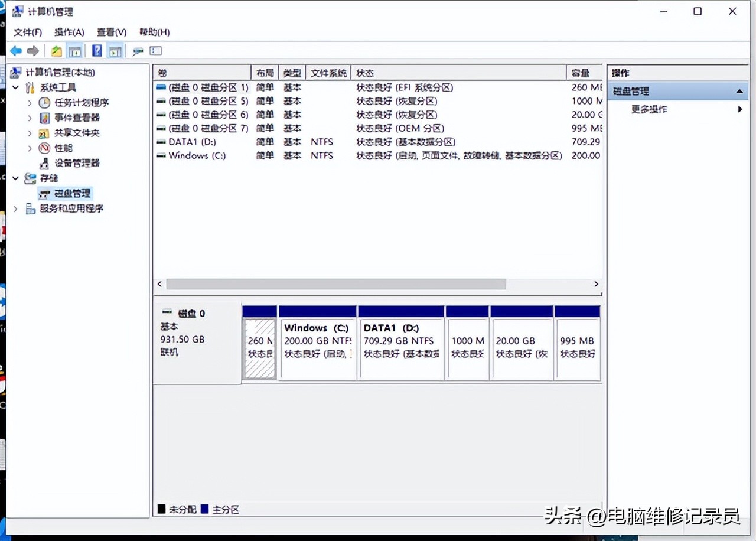Collapse the 系统工具 tree node
This screenshot has width=756, height=541.
16,87
